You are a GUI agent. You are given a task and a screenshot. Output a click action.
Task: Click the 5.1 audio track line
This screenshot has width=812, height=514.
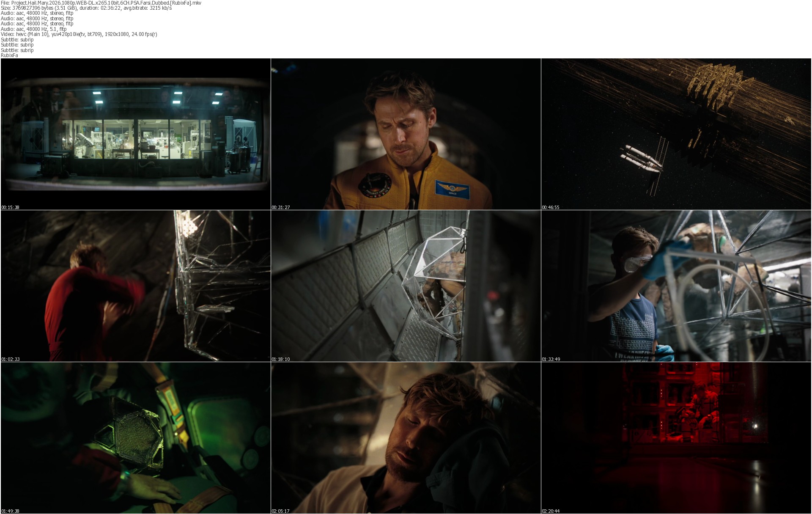34,29
